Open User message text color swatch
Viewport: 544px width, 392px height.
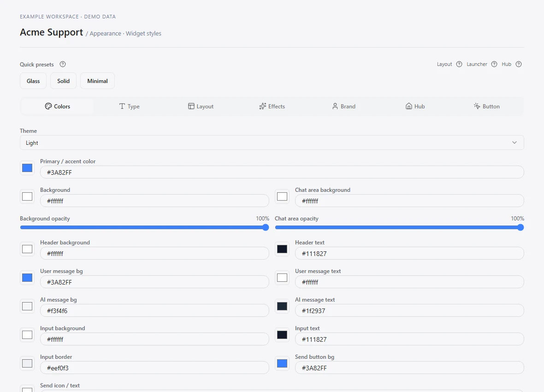(282, 278)
